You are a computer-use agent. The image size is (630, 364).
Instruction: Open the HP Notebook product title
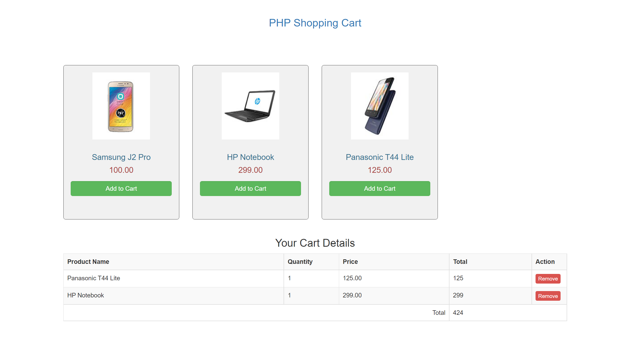point(250,157)
